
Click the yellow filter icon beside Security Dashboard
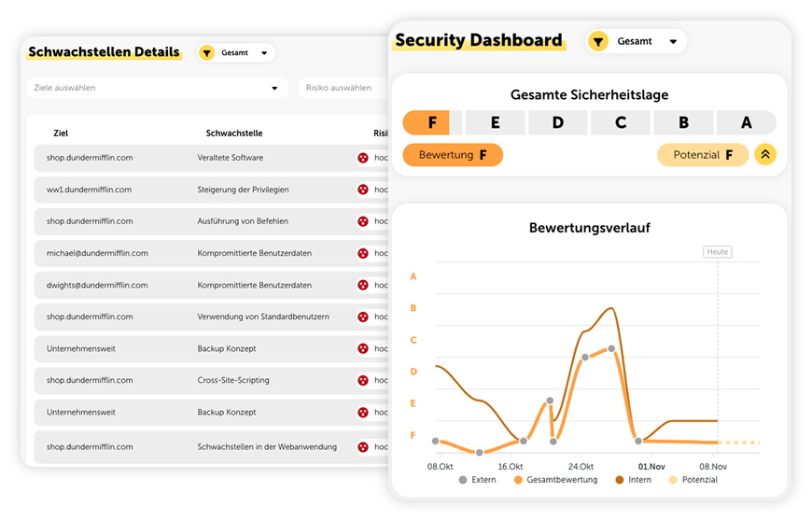click(598, 41)
